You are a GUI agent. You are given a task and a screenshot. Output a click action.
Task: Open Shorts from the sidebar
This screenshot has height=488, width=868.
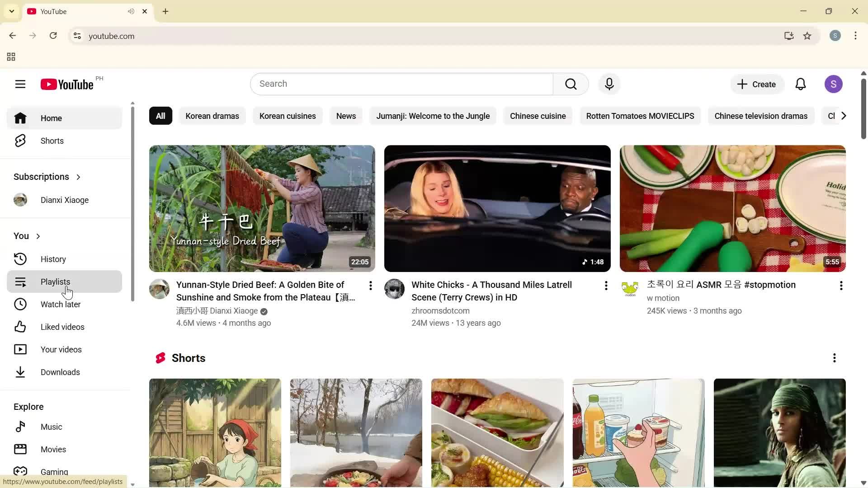click(x=52, y=141)
